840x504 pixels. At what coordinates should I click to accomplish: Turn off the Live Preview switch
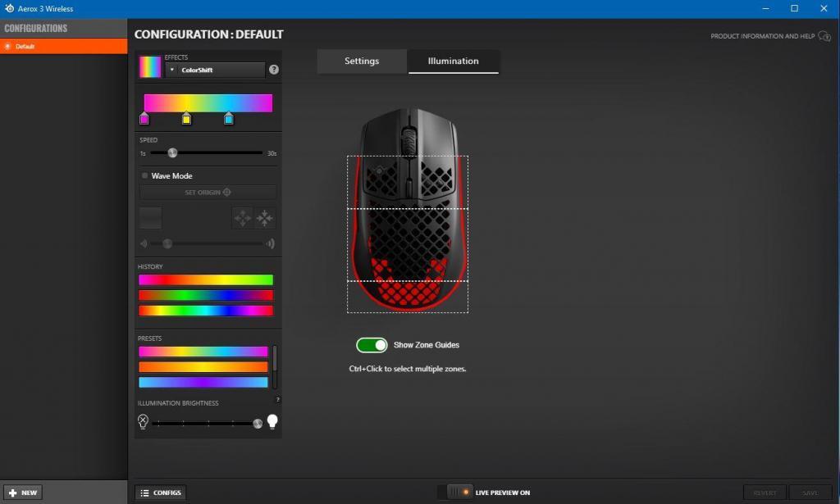tap(455, 492)
